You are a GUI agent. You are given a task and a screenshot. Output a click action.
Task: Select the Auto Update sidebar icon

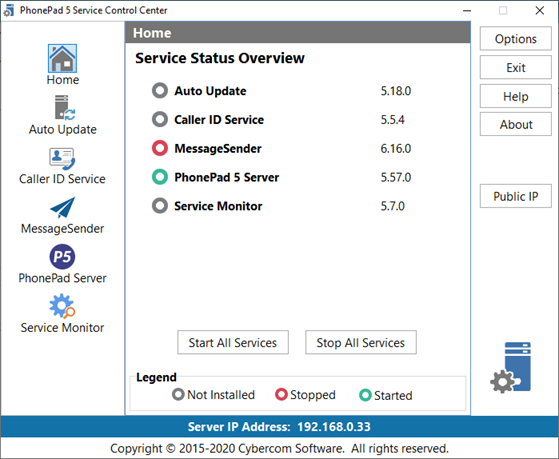pyautogui.click(x=65, y=107)
